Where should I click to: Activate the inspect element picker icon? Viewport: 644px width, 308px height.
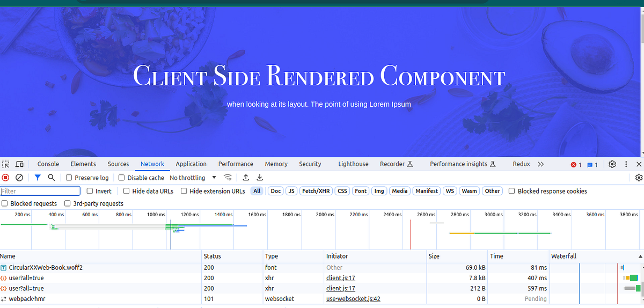pyautogui.click(x=5, y=164)
